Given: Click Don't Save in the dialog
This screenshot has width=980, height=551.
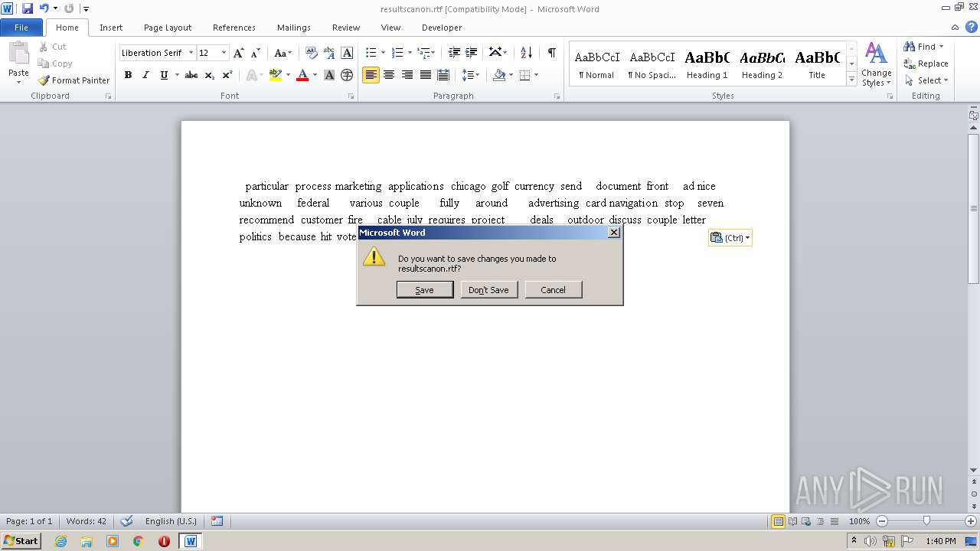Looking at the screenshot, I should pos(488,290).
